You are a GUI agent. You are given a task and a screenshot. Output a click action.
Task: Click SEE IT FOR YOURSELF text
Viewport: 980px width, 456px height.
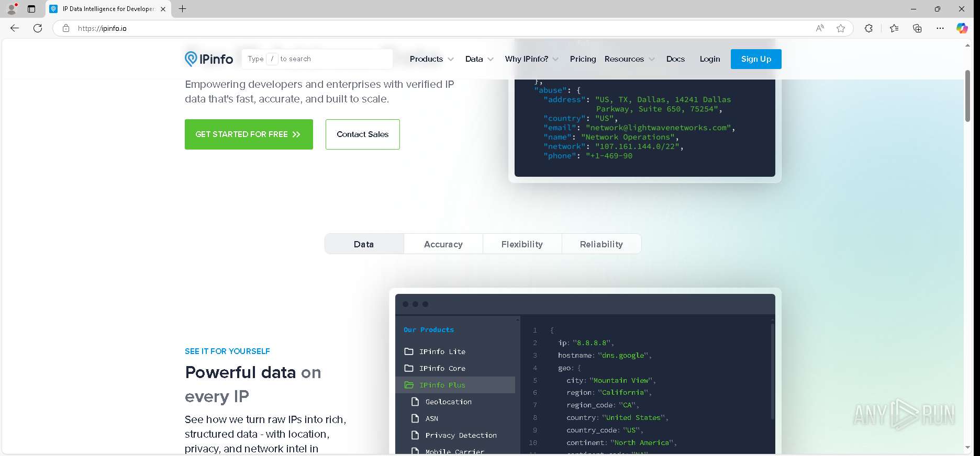227,351
